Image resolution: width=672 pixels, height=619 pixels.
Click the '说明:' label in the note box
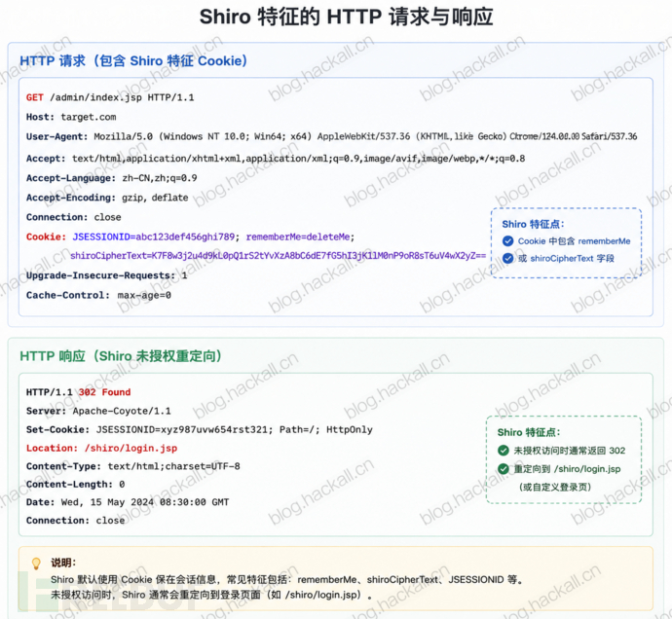click(63, 563)
